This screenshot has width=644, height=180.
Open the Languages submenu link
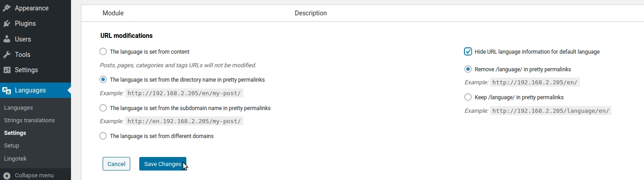pos(18,108)
